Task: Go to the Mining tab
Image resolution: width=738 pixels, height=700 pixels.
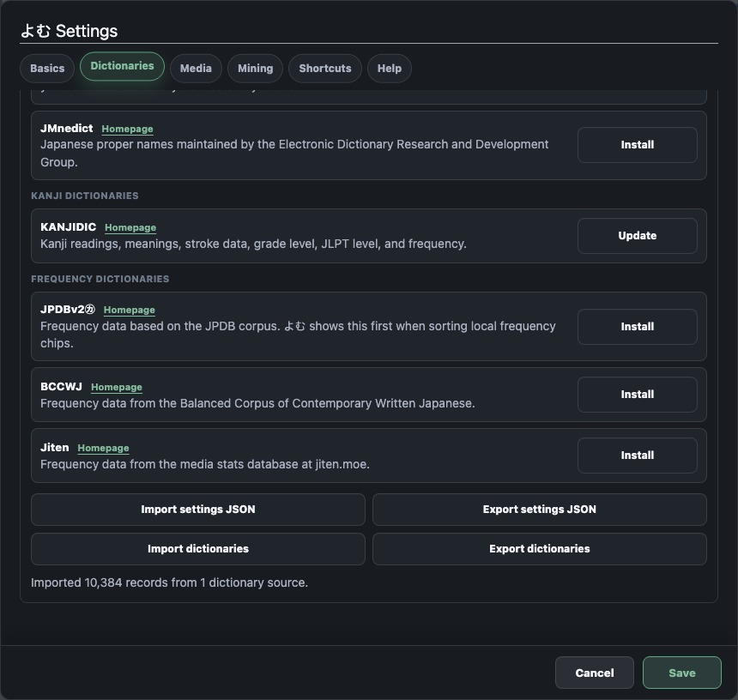Action: pos(255,69)
